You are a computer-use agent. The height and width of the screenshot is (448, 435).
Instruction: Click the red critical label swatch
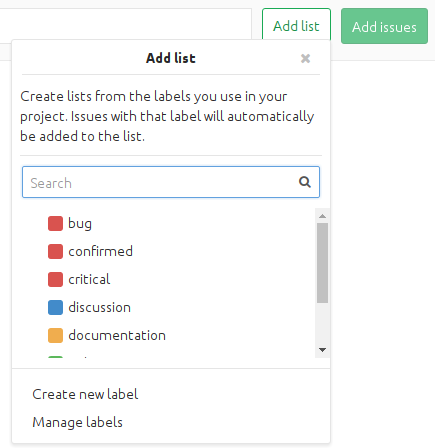[x=55, y=279]
